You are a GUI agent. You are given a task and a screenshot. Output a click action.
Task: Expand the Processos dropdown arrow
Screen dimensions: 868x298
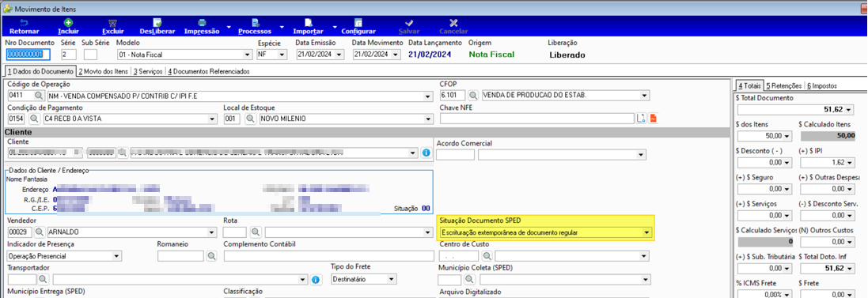281,27
